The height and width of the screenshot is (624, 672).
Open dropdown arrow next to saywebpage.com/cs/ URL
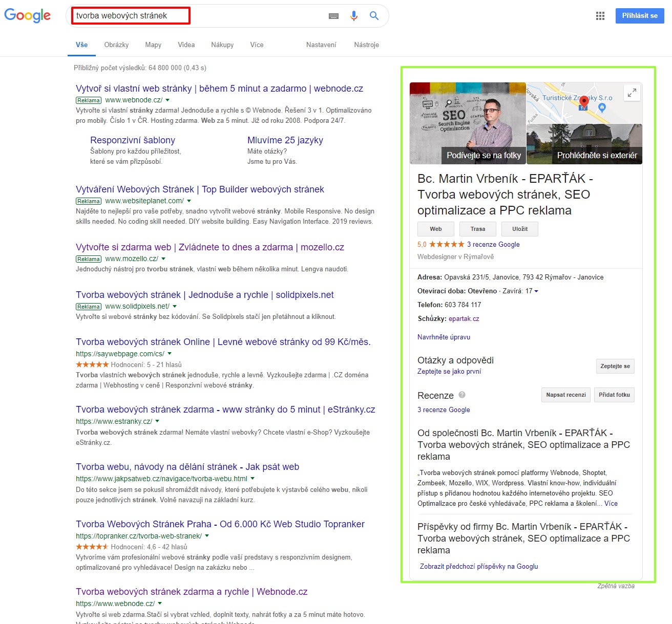170,354
